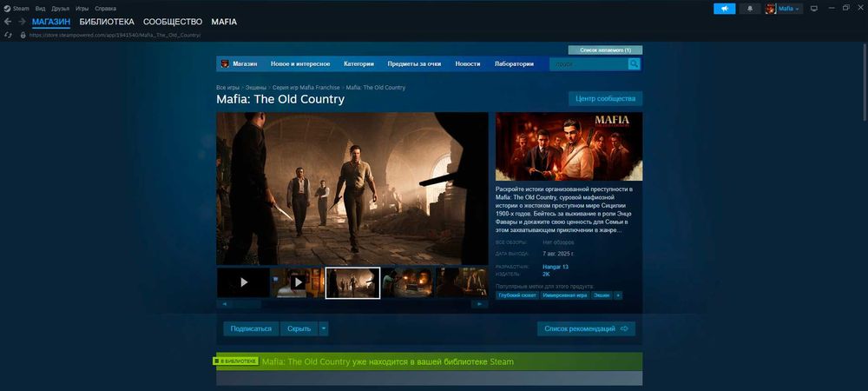Go back with the left arrow
Screen dimensions: 868x391
click(8, 22)
